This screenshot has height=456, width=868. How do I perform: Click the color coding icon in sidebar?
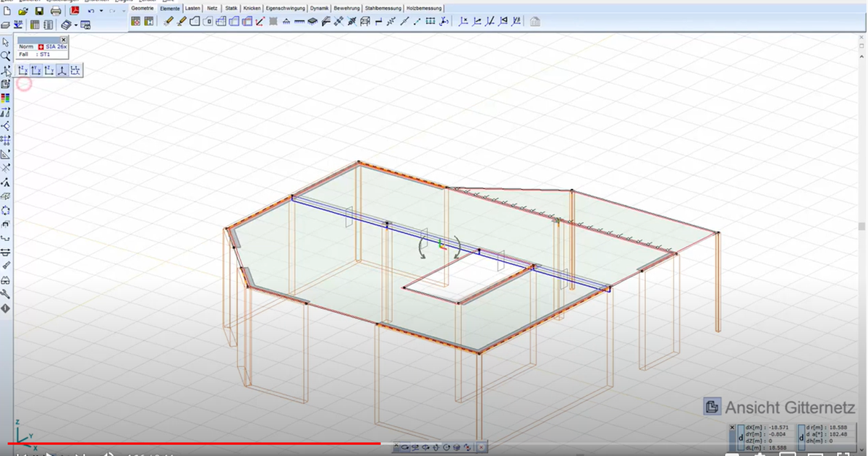[x=6, y=98]
